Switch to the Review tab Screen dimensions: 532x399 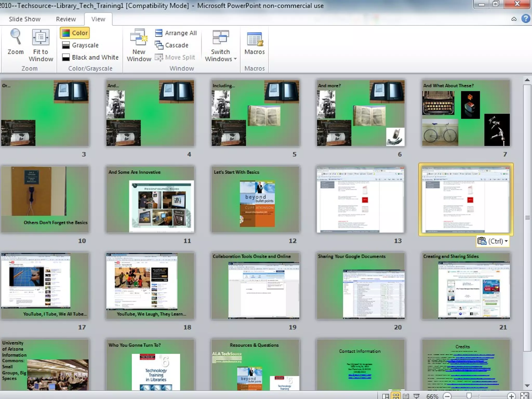click(x=66, y=19)
